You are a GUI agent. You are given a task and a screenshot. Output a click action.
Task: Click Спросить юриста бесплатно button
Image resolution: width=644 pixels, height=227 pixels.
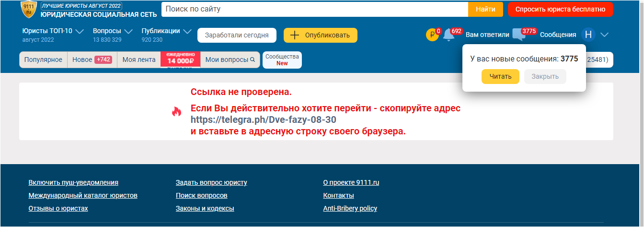click(x=560, y=9)
